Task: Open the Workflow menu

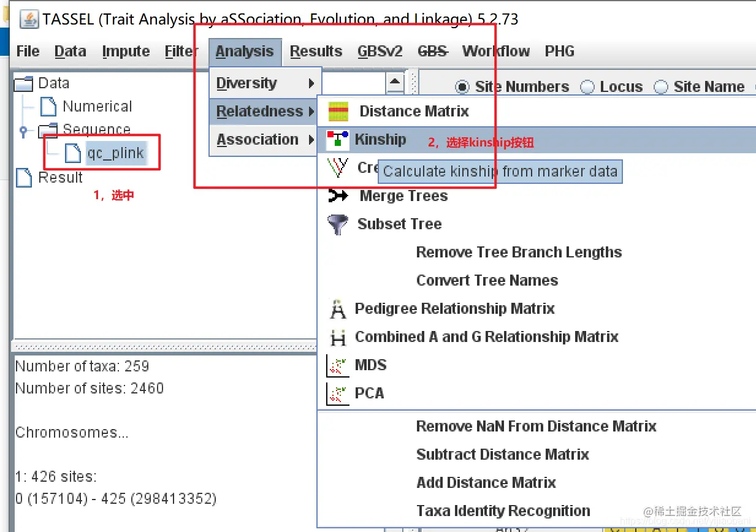Action: click(x=496, y=51)
